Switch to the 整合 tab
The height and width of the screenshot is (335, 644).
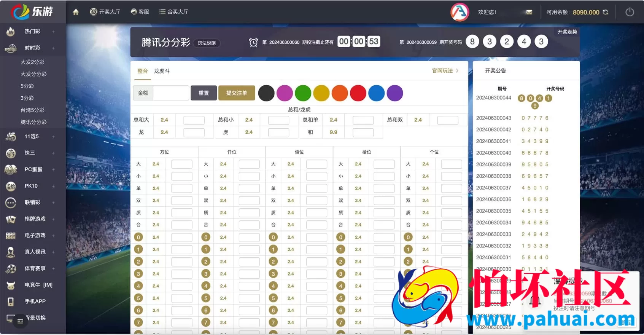click(143, 71)
